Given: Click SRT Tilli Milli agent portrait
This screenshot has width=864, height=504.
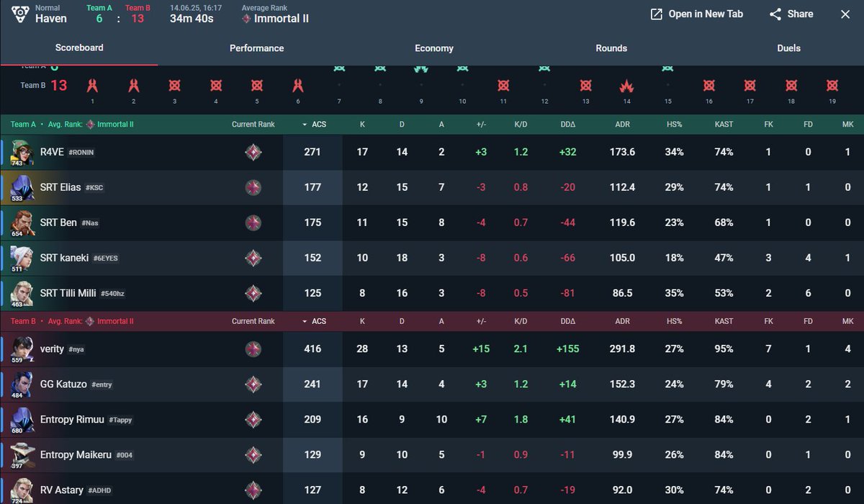Looking at the screenshot, I should click(x=22, y=292).
